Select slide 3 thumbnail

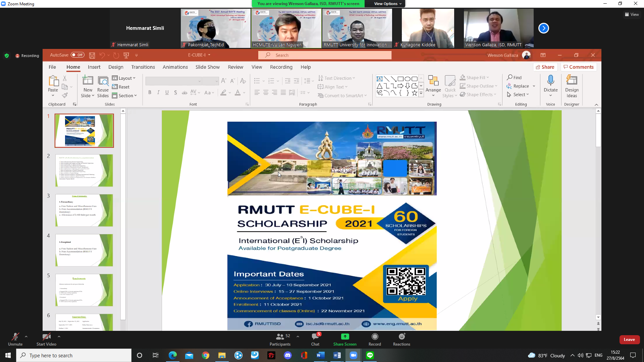84,210
